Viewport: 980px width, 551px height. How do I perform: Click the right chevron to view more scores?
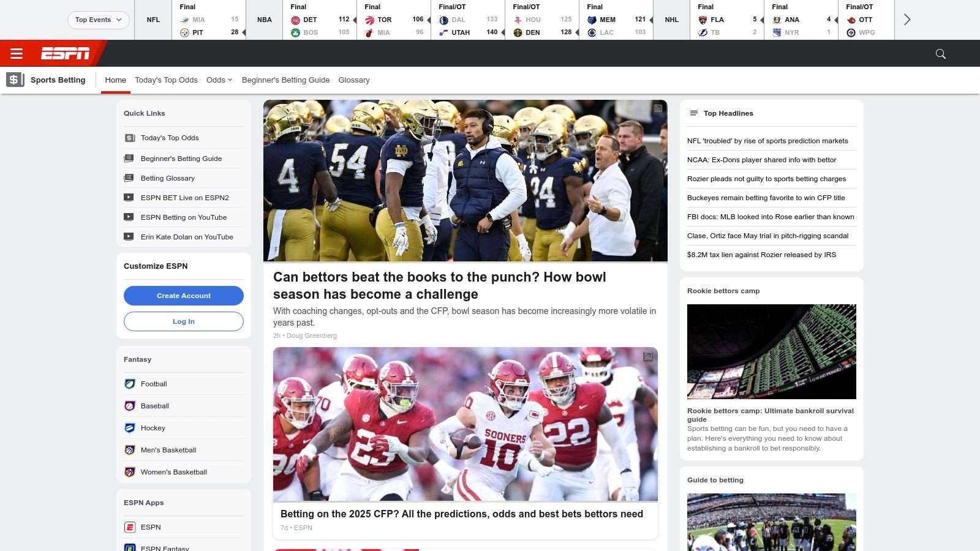tap(907, 20)
